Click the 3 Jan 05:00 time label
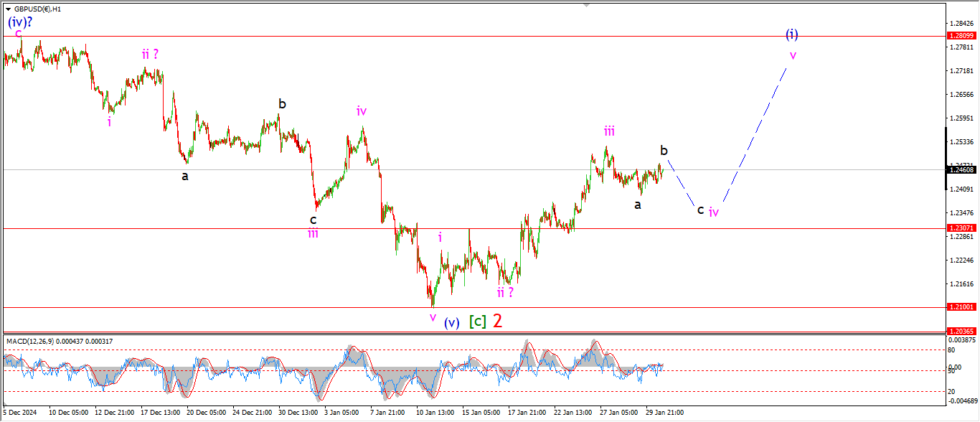Viewport: 980px width, 422px height. point(342,413)
